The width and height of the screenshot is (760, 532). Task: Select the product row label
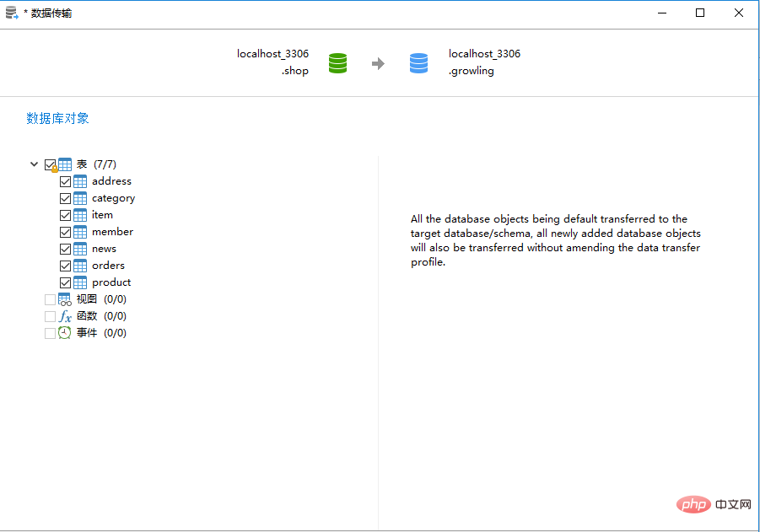pyautogui.click(x=111, y=282)
